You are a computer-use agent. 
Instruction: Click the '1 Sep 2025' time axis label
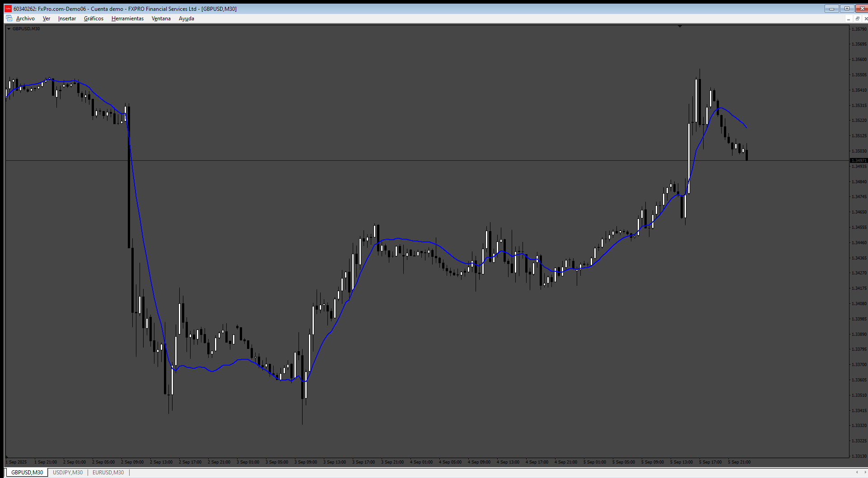17,462
